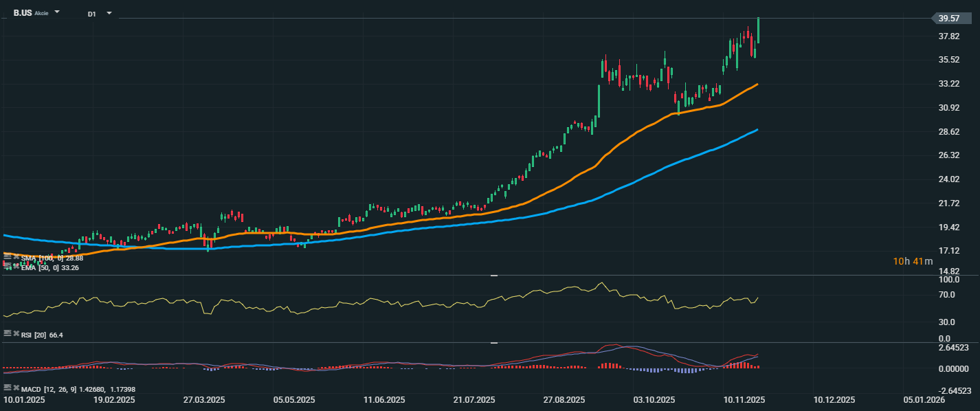
Task: Click the resize handle above RSI panel
Action: [x=493, y=276]
